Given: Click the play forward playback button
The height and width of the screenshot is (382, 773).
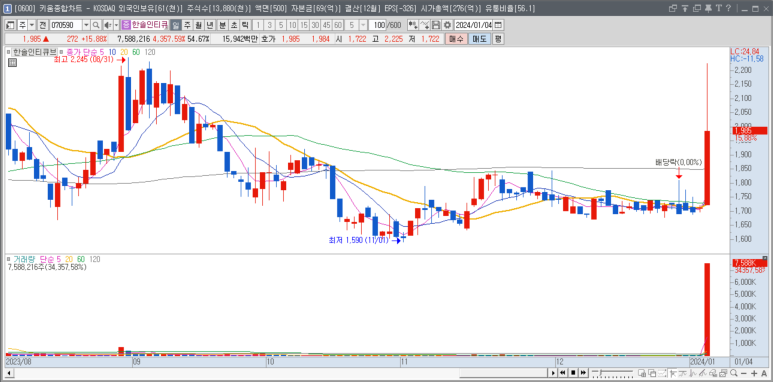Looking at the screenshot, I should [x=553, y=373].
